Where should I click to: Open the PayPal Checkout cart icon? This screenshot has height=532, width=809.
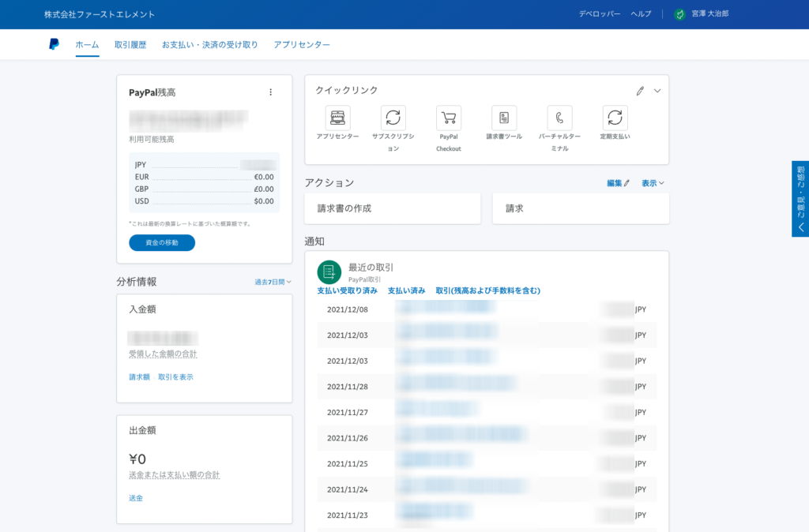pyautogui.click(x=449, y=118)
